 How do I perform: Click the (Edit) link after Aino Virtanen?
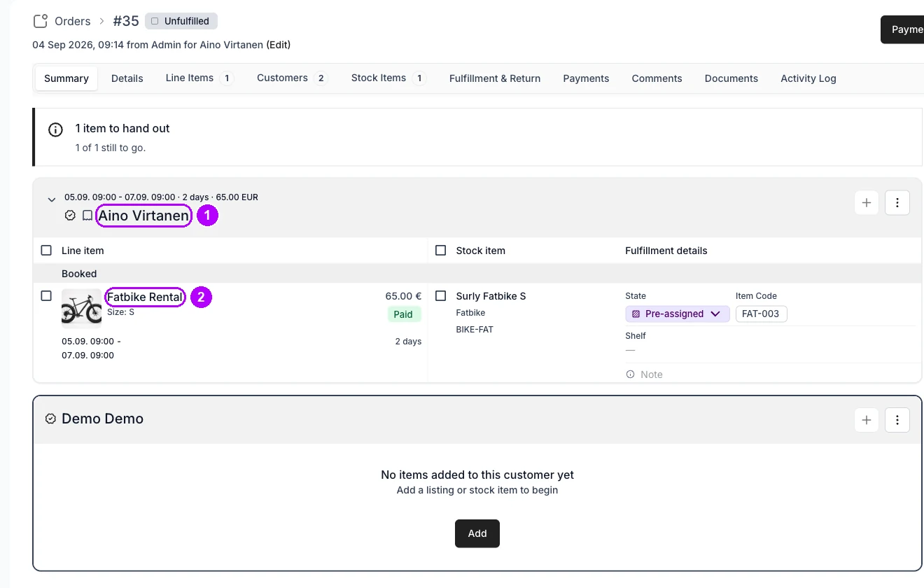pos(279,45)
